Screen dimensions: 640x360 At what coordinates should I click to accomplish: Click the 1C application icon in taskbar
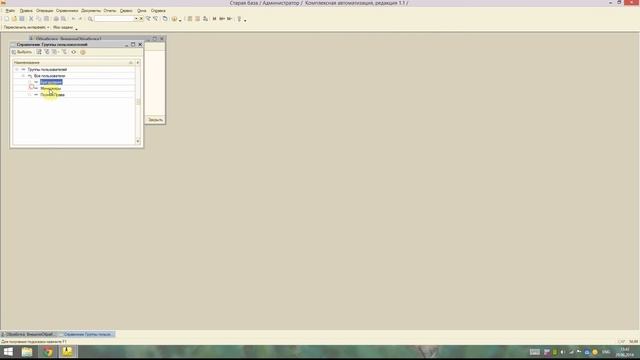67,351
